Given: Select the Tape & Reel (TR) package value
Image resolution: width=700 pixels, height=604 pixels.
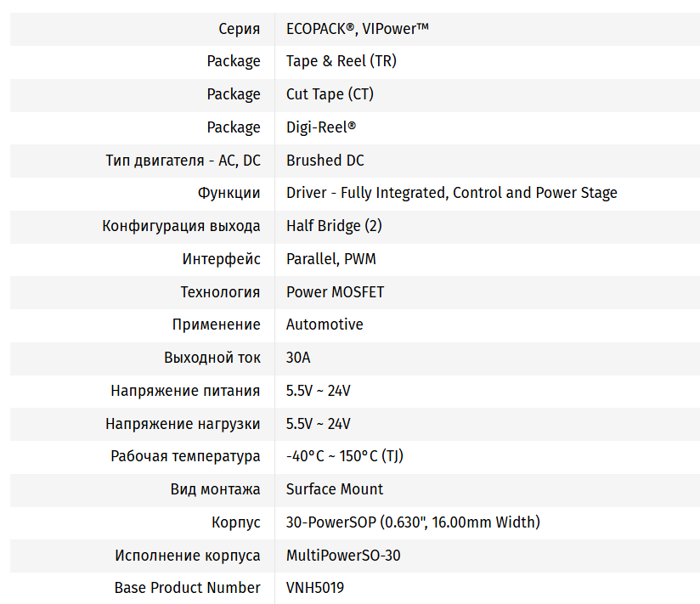Looking at the screenshot, I should (341, 61).
